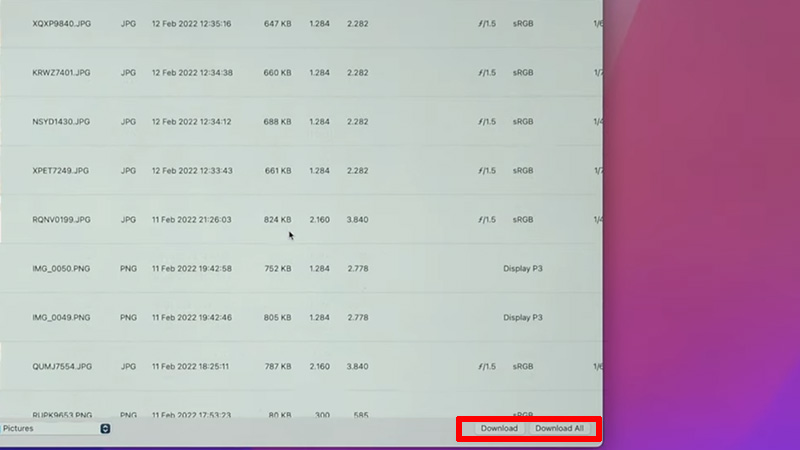Click the 787 KB file size
The width and height of the screenshot is (800, 450).
point(278,367)
